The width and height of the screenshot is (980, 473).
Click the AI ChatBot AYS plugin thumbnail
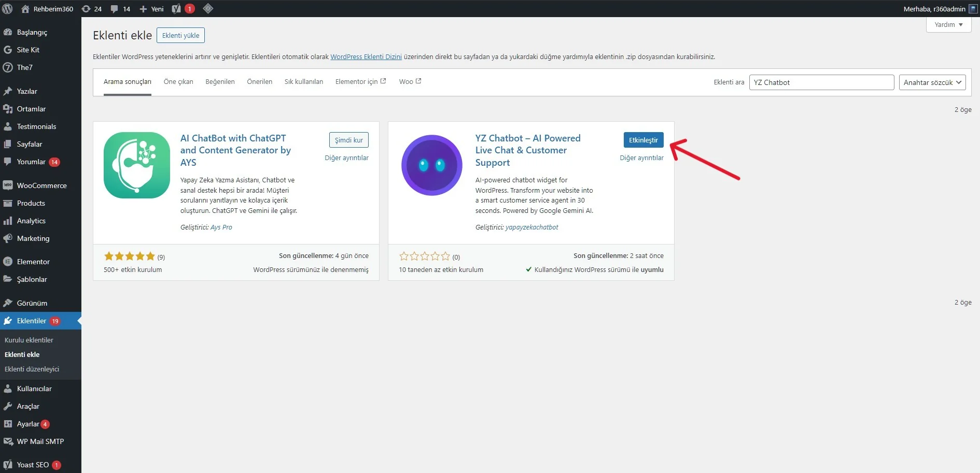pos(137,165)
